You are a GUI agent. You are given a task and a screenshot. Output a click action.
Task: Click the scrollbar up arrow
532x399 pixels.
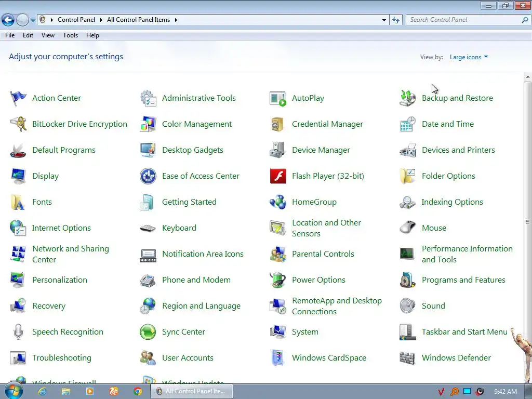point(528,77)
